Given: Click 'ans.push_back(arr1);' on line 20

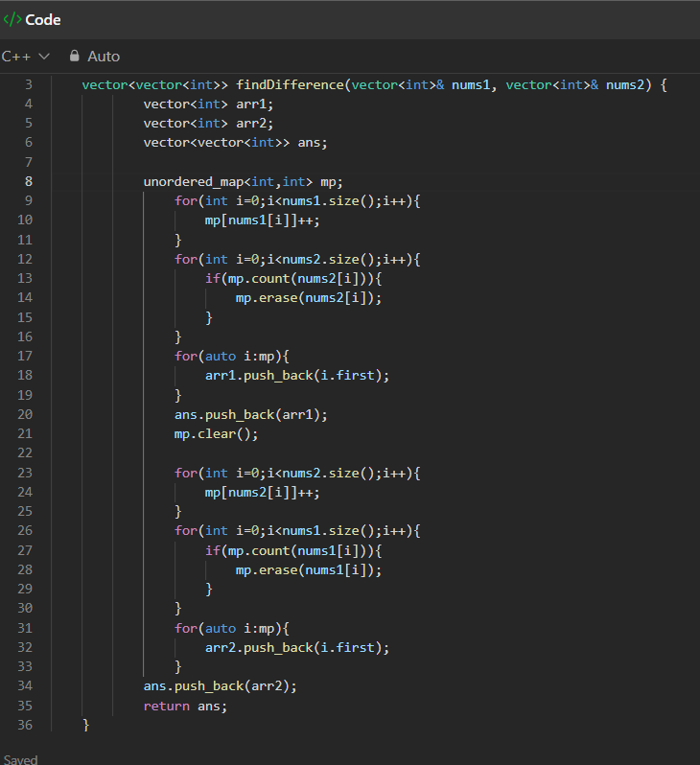Looking at the screenshot, I should point(251,415).
